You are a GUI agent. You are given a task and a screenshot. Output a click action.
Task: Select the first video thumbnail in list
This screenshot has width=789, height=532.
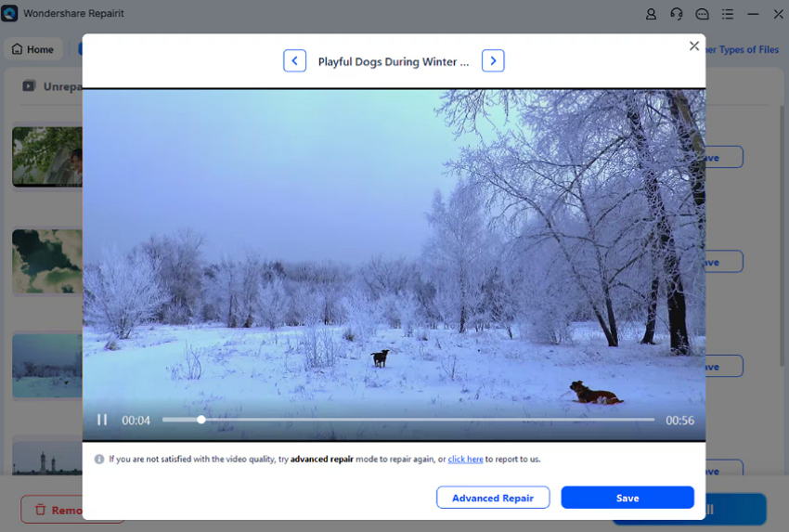46,156
